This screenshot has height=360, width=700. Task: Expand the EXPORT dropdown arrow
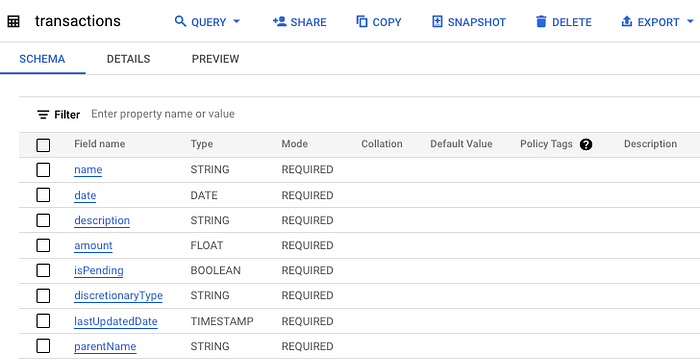690,21
